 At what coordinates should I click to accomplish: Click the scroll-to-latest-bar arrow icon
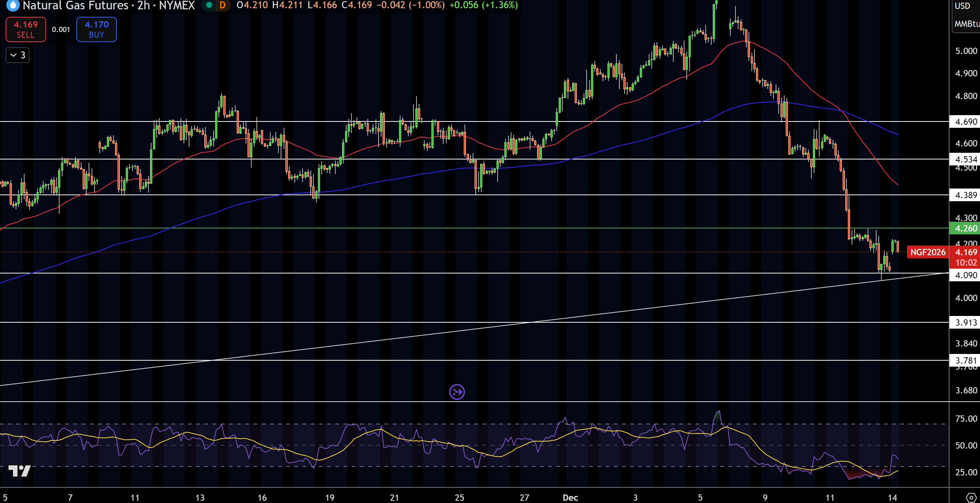(x=457, y=392)
